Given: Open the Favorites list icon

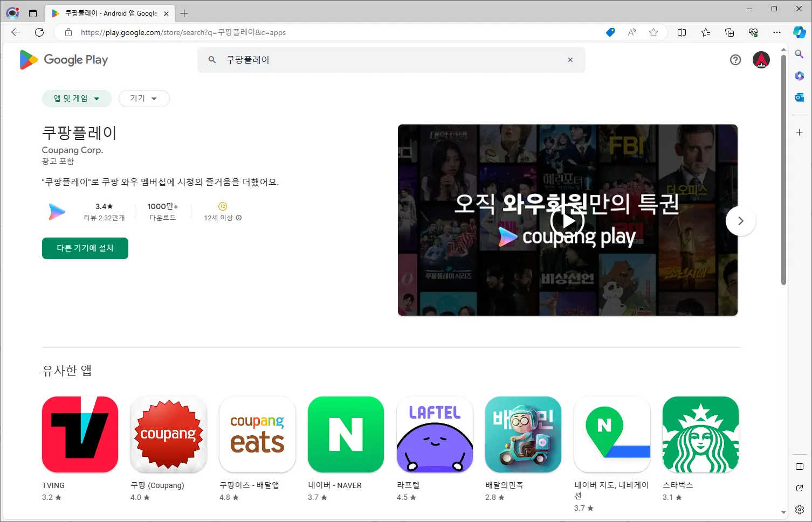Looking at the screenshot, I should coord(706,32).
